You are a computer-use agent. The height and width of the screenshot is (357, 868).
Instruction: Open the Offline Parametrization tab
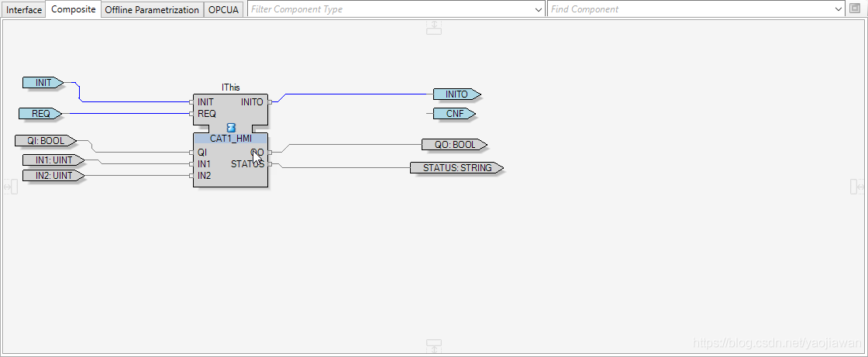[x=152, y=10]
